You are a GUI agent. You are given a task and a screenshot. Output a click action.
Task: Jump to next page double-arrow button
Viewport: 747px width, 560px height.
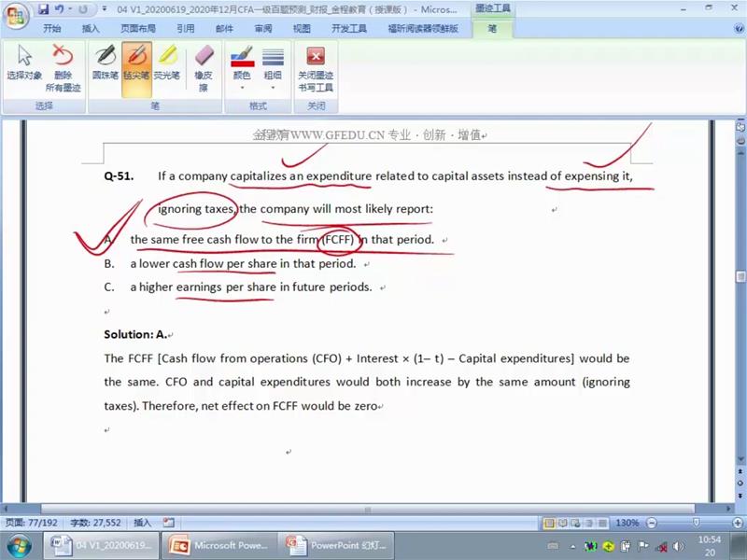click(740, 496)
